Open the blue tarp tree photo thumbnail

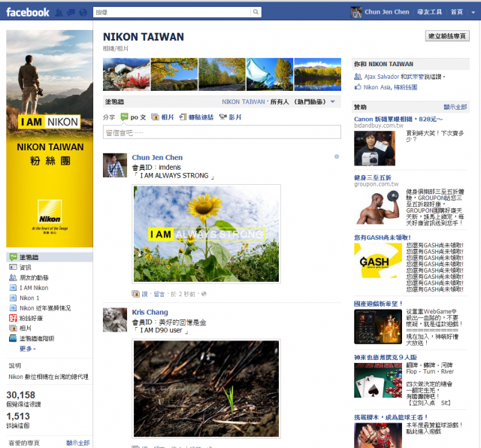[270, 74]
